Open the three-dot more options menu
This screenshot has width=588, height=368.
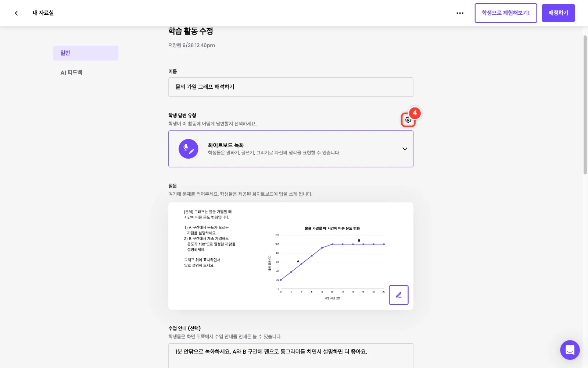click(x=460, y=13)
